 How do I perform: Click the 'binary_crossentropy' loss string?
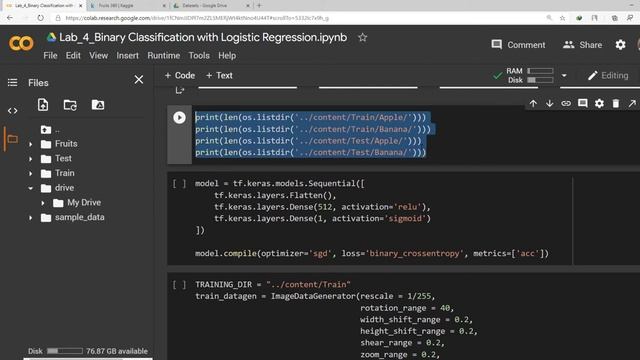pos(414,253)
